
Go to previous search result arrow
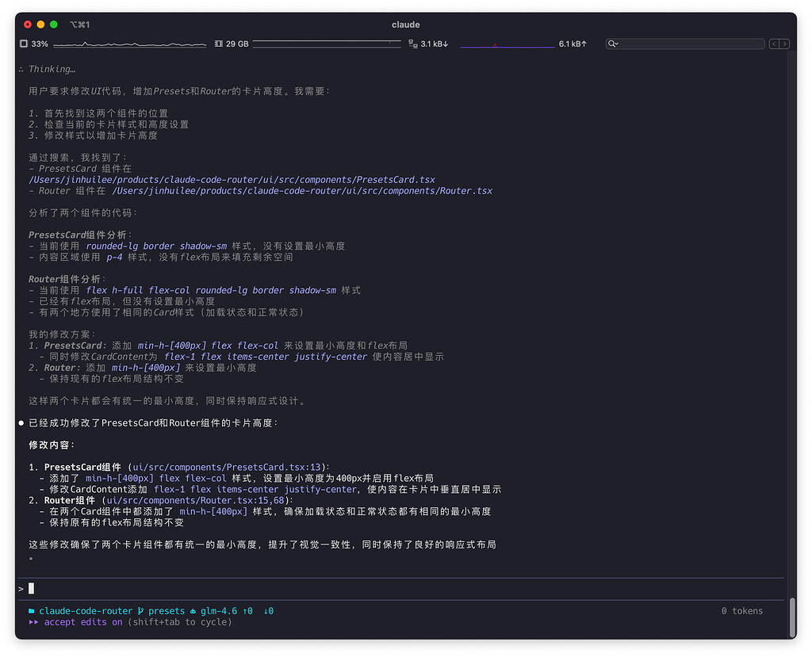pyautogui.click(x=774, y=44)
